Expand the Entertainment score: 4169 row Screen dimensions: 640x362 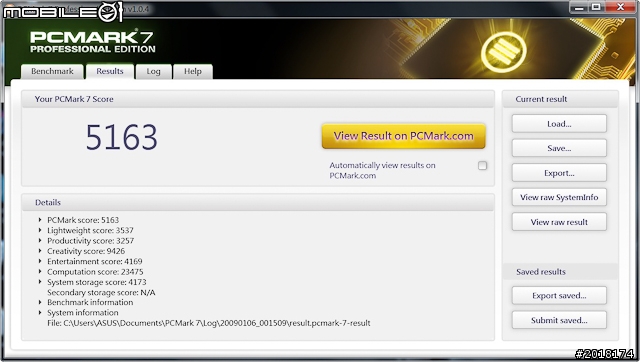tap(40, 261)
